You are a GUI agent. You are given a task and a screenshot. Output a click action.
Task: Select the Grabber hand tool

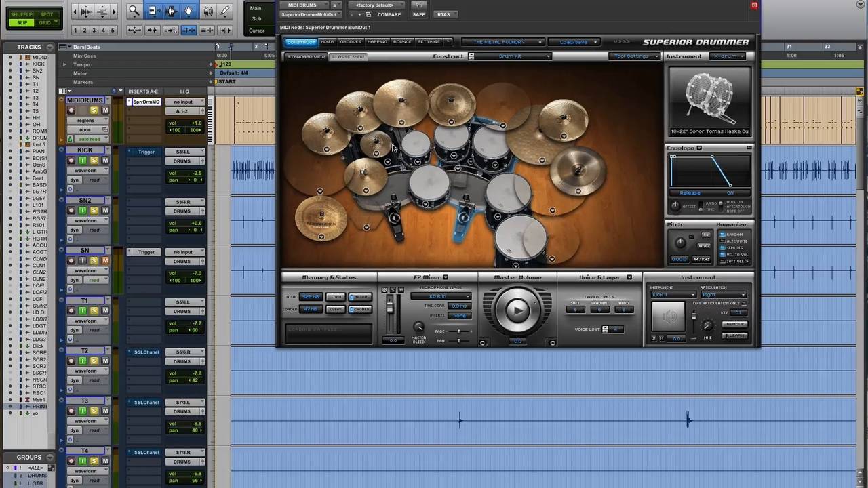click(x=189, y=11)
